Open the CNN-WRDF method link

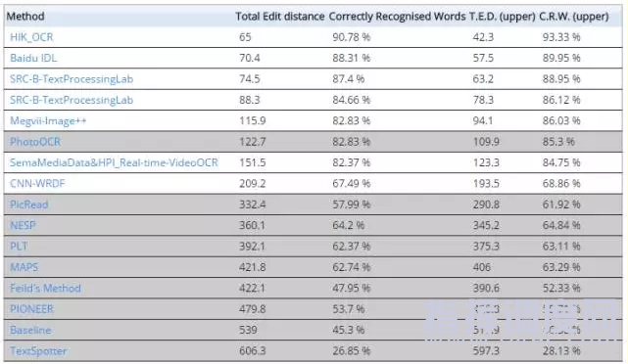[37, 184]
